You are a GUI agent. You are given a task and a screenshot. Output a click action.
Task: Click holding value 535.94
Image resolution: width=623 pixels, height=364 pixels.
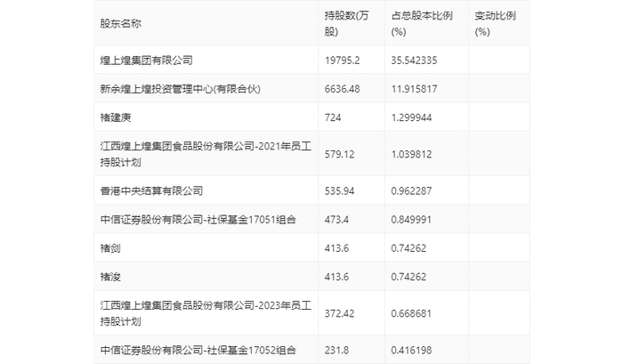pos(339,190)
